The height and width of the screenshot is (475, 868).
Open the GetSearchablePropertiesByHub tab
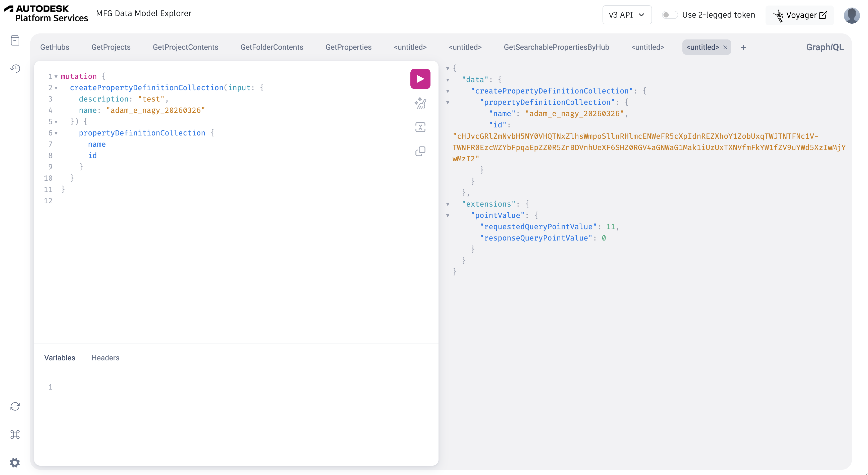(556, 47)
